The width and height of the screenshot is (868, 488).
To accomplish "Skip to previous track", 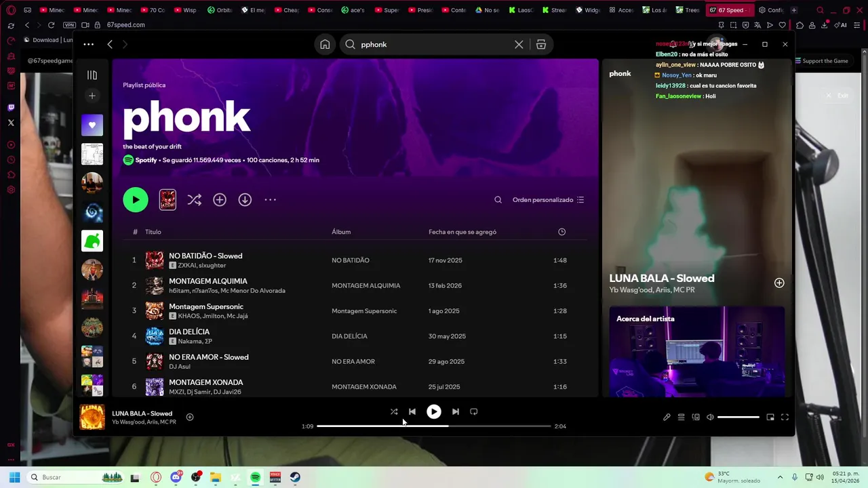I will (412, 411).
